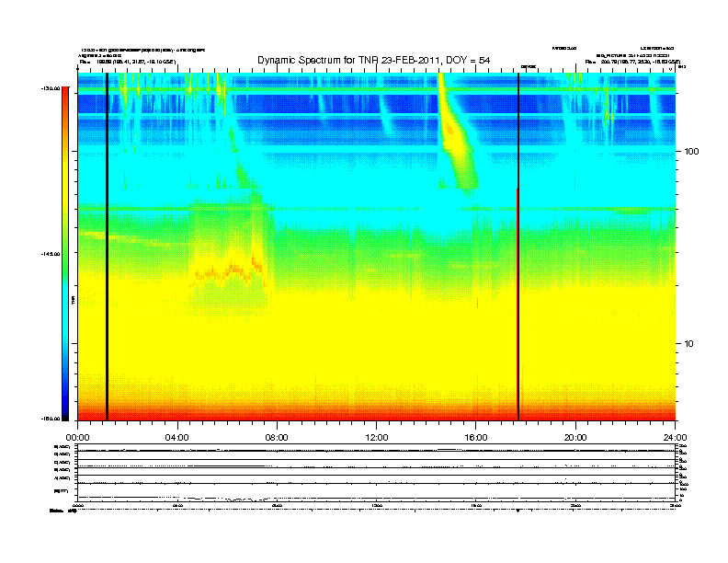This screenshot has height=563, width=728.
Task: Click the 12:00 time axis label
Action: 377,438
